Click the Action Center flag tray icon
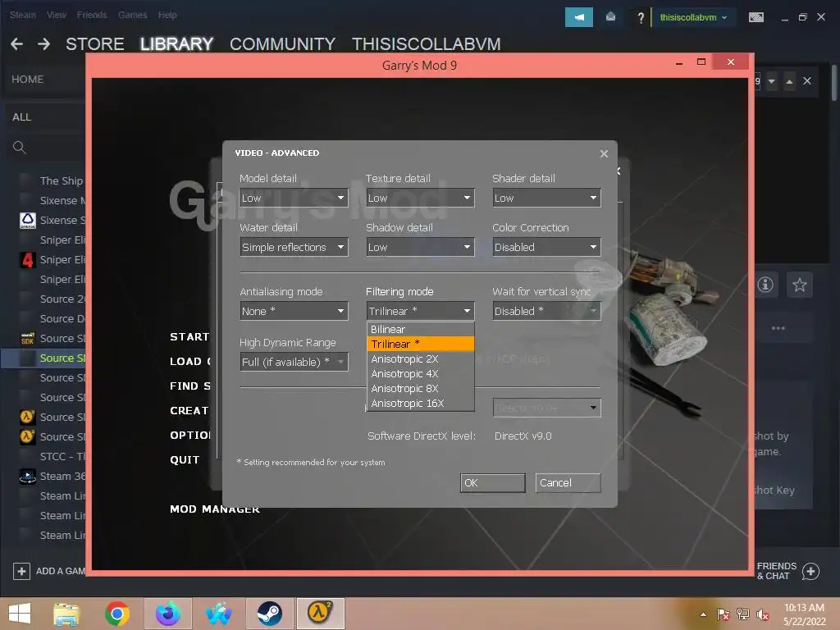Image resolution: width=840 pixels, height=630 pixels. click(723, 614)
